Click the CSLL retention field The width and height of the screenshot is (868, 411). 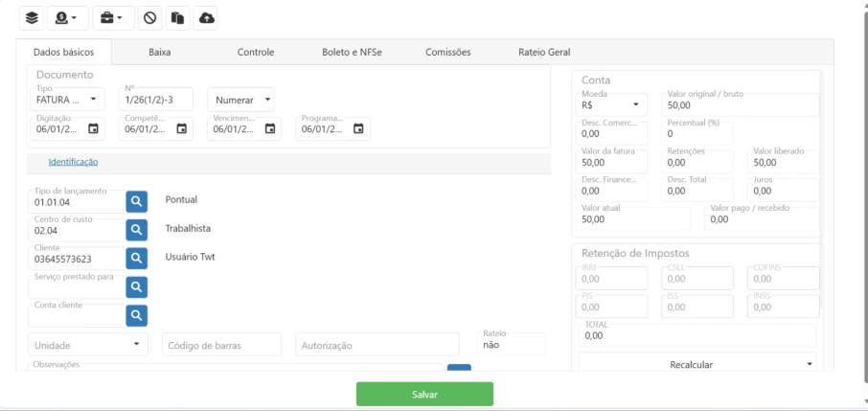click(697, 278)
